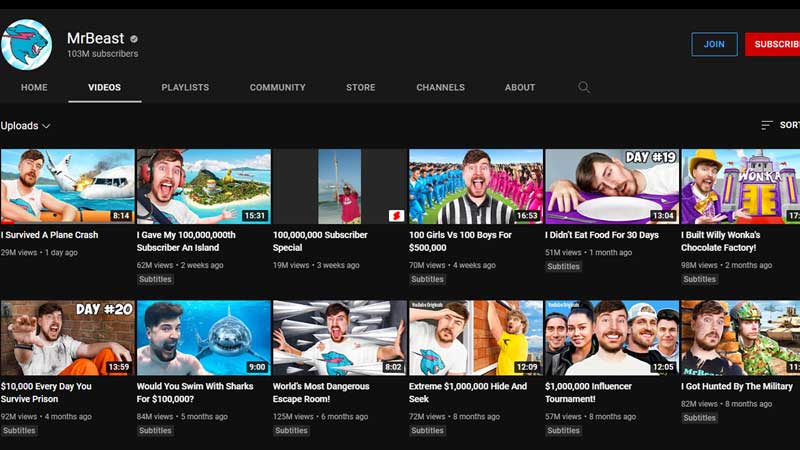The height and width of the screenshot is (450, 800).
Task: Click the 15:31 duration badge
Action: (x=255, y=216)
